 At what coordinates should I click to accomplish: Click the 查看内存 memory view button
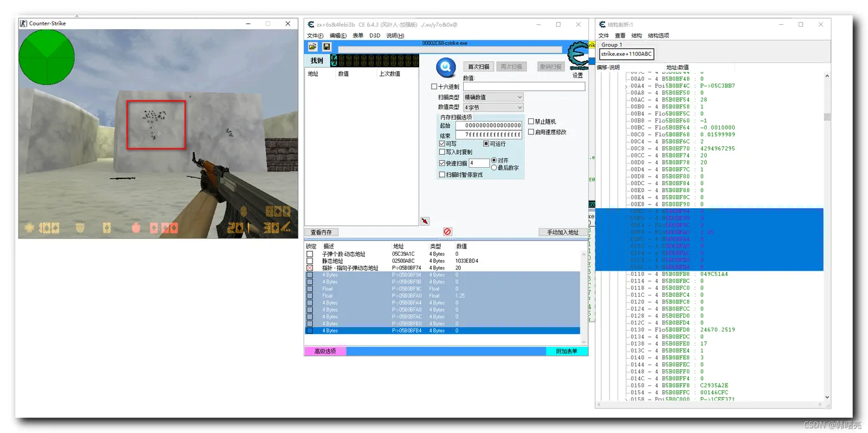click(x=321, y=232)
